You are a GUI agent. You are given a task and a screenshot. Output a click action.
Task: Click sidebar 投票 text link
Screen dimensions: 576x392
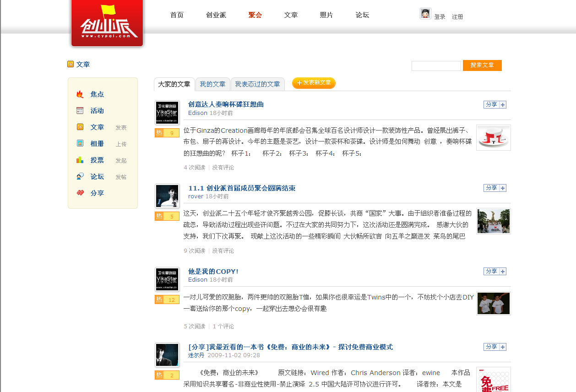(x=97, y=160)
